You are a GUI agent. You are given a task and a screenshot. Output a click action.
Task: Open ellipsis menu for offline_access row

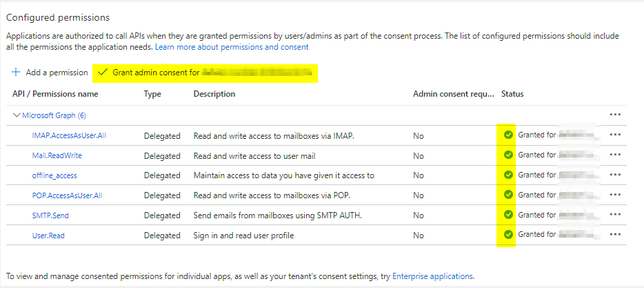coord(615,175)
